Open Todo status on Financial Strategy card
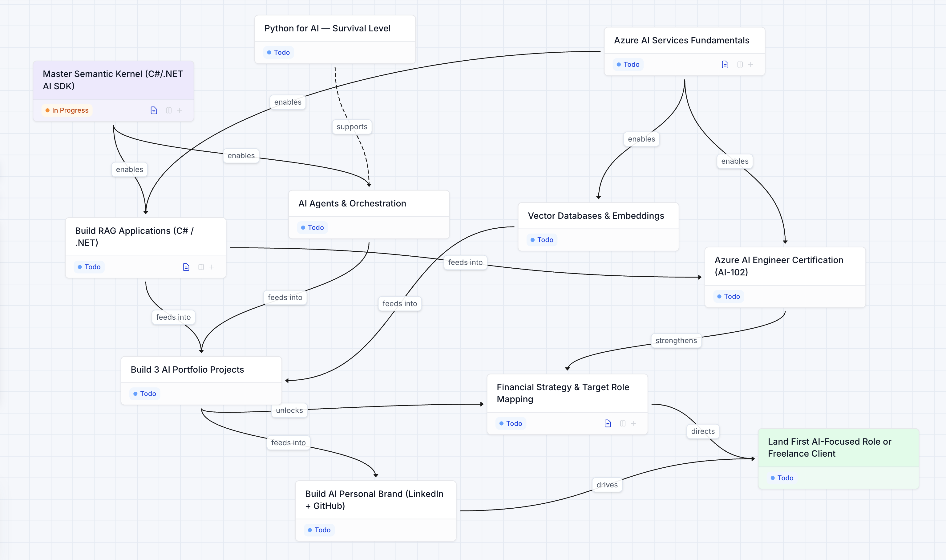Viewport: 946px width, 560px height. [511, 423]
